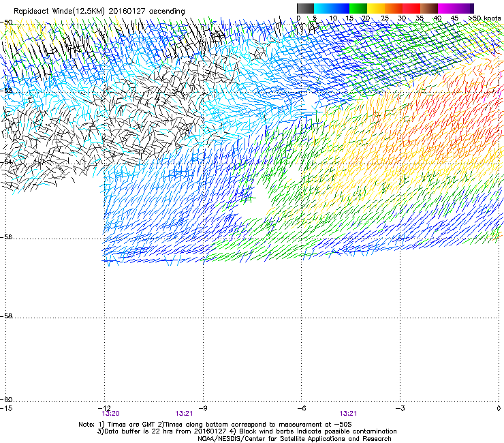Click the '-3' longitude axis label
This screenshot has height=443, width=504.
coord(400,408)
